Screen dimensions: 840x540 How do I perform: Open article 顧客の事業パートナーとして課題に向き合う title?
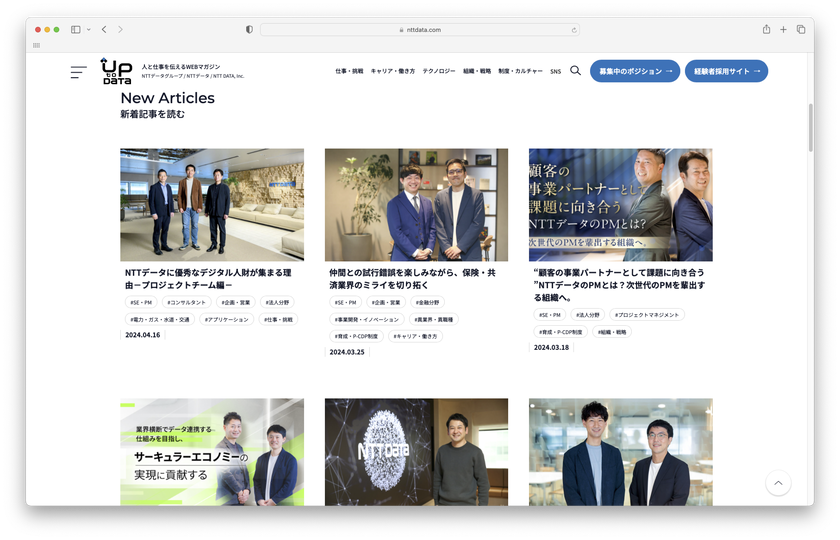[x=619, y=284]
